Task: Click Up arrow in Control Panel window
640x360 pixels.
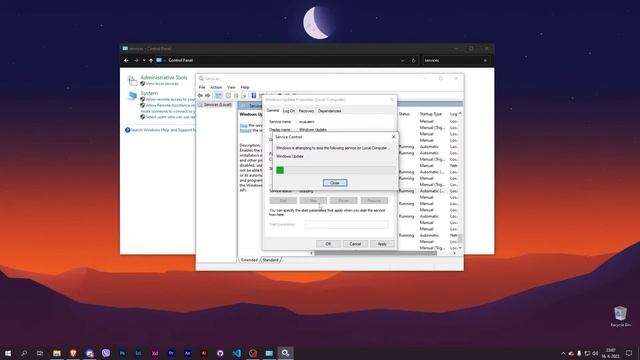Action: pos(151,60)
